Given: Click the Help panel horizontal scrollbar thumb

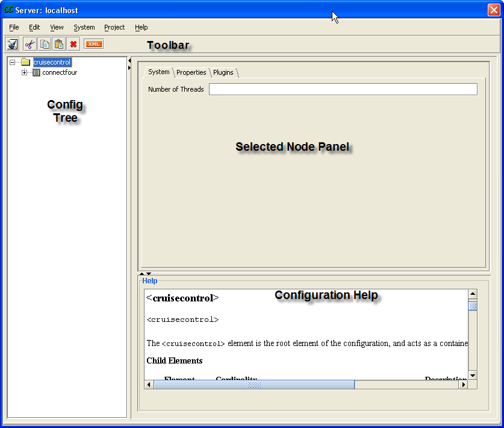Looking at the screenshot, I should coord(254,385).
